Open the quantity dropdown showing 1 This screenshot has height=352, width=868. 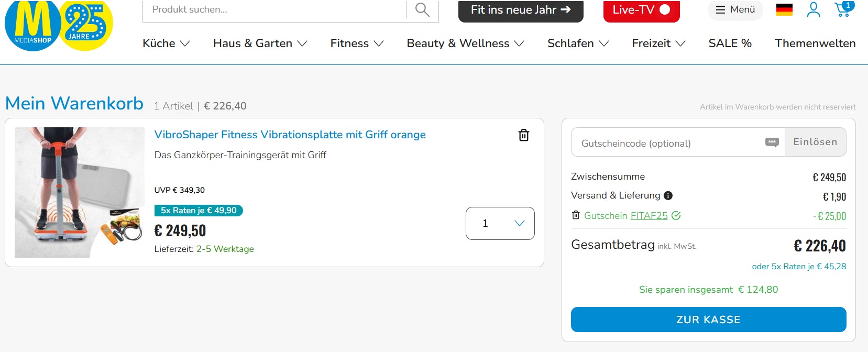(x=500, y=223)
